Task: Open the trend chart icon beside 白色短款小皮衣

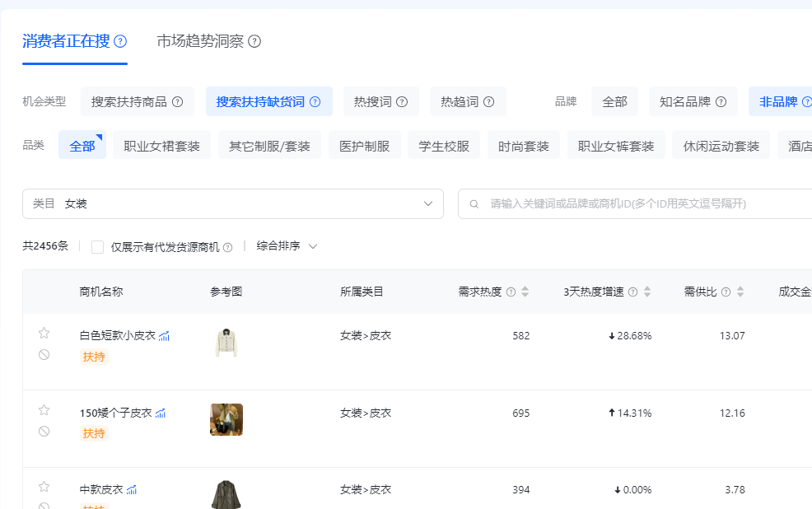Action: (164, 335)
